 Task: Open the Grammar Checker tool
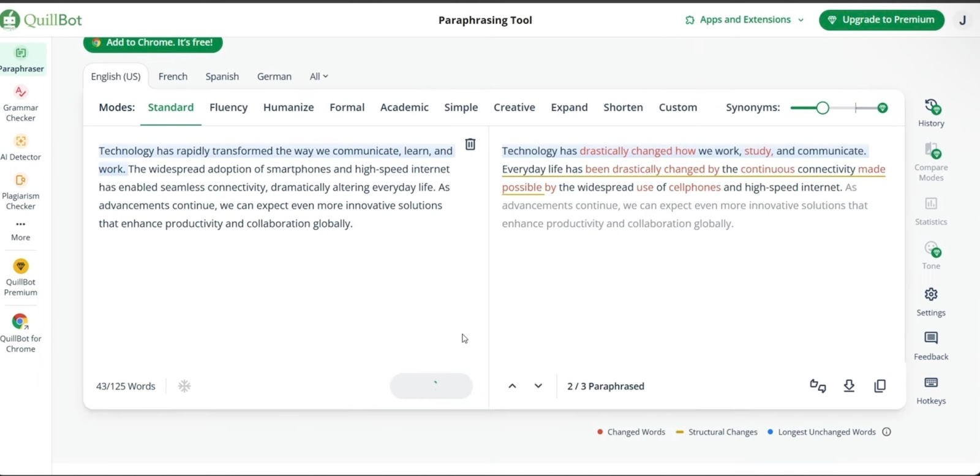pyautogui.click(x=21, y=104)
